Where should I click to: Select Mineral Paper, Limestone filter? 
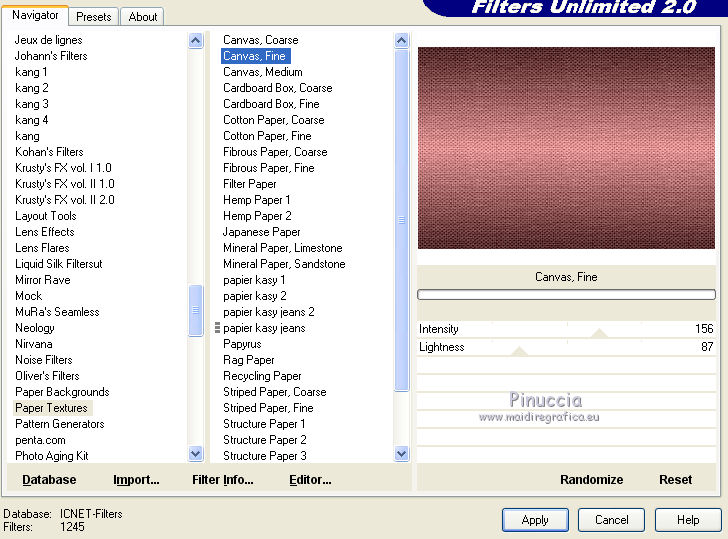tap(282, 248)
